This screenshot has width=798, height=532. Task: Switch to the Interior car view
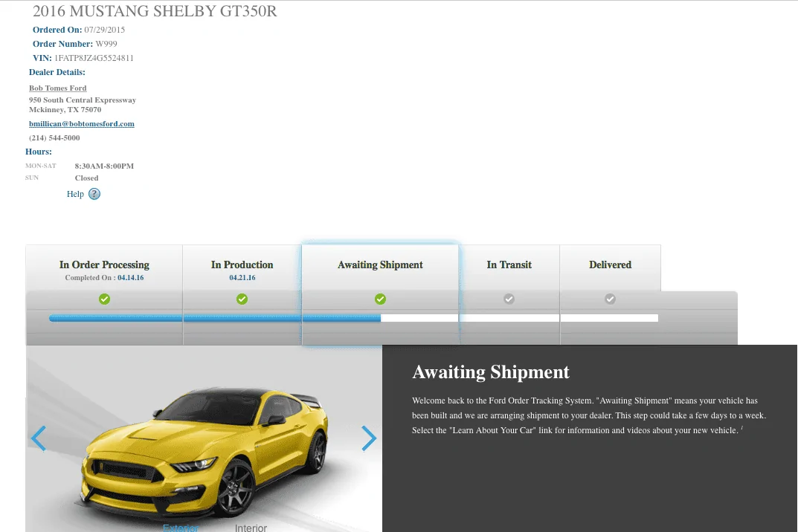tap(251, 528)
